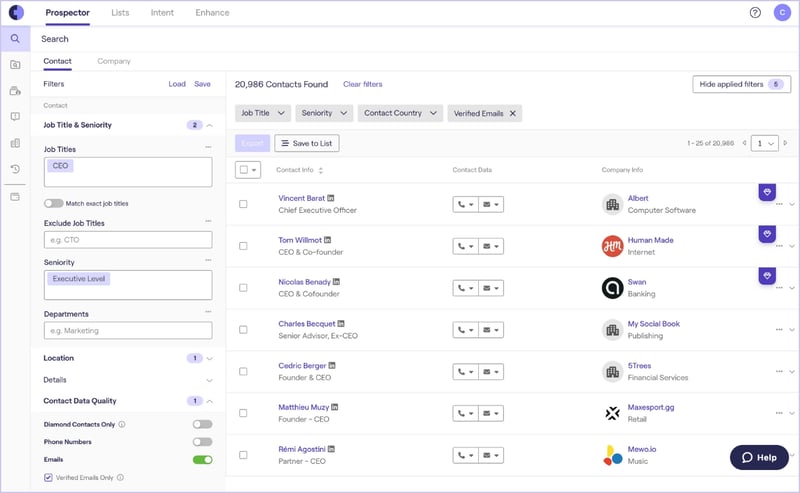
Task: Open the user avatar C menu
Action: coord(782,12)
